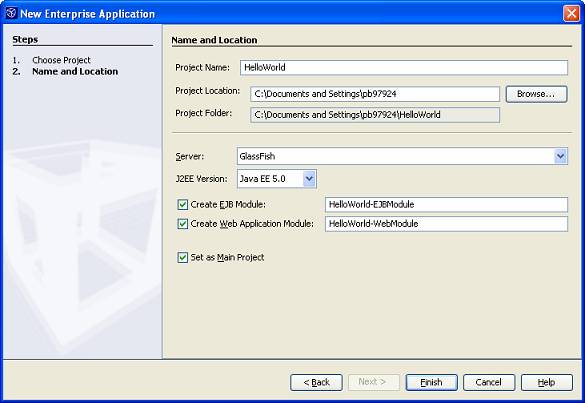
Task: Click the Project Name label
Action: [203, 68]
